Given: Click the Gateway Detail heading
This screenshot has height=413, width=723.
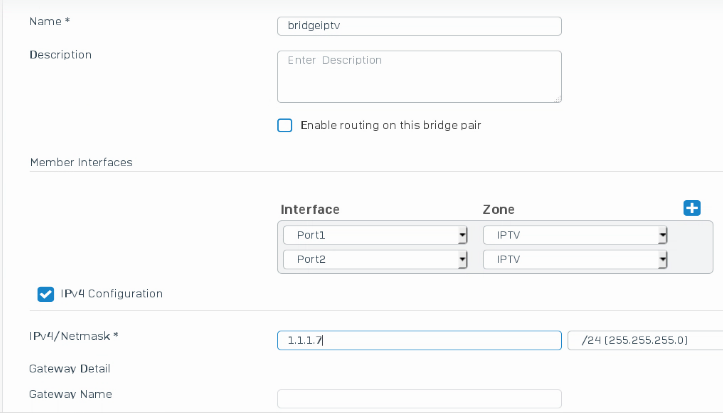Looking at the screenshot, I should (x=70, y=369).
